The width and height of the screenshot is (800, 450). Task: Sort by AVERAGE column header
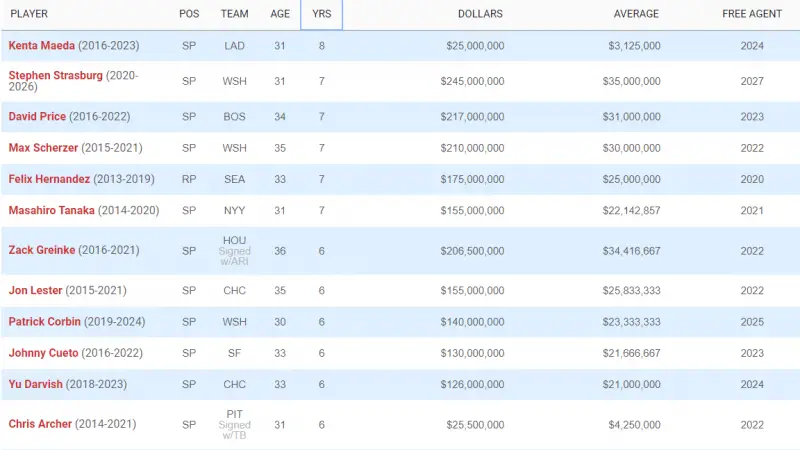point(636,14)
